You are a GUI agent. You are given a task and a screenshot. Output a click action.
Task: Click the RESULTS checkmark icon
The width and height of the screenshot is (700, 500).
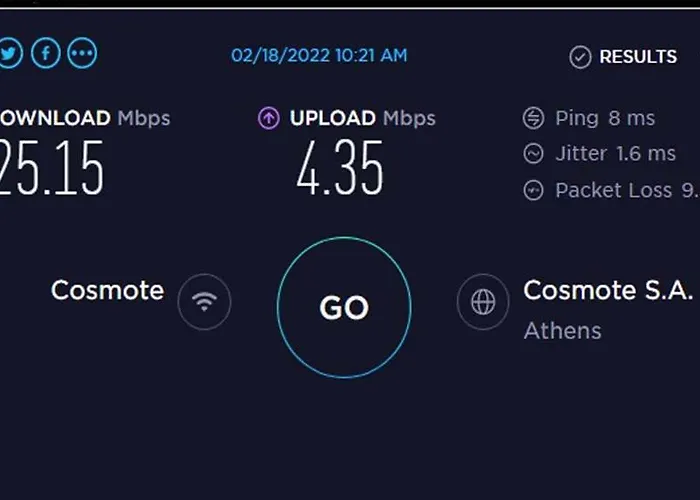click(x=580, y=57)
